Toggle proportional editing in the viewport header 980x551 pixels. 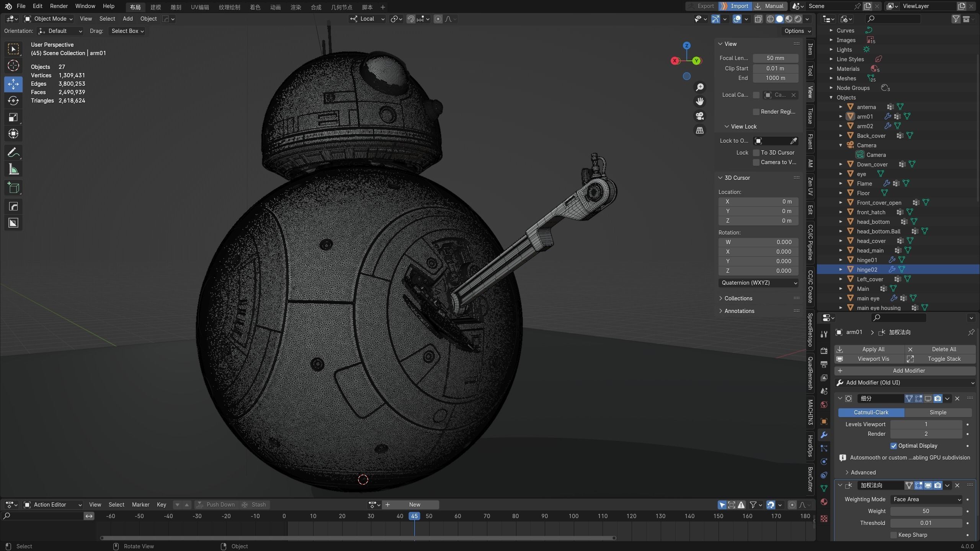(438, 19)
